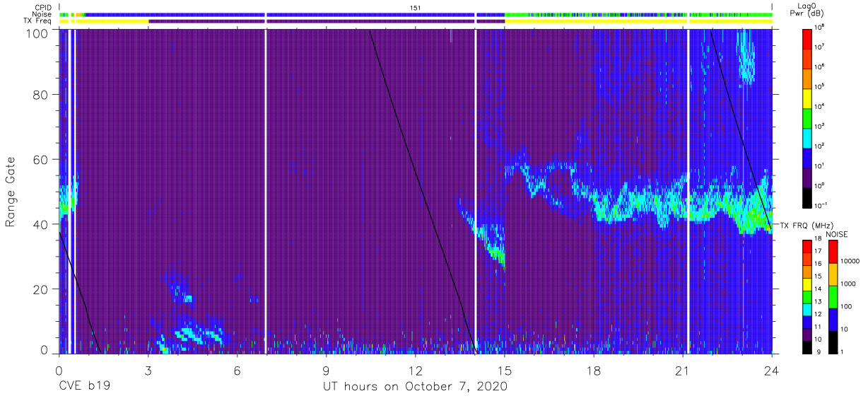Viewport: 868px width, 401px height.
Task: Click the 'NOISE' colorbar heading
Action: 837,234
